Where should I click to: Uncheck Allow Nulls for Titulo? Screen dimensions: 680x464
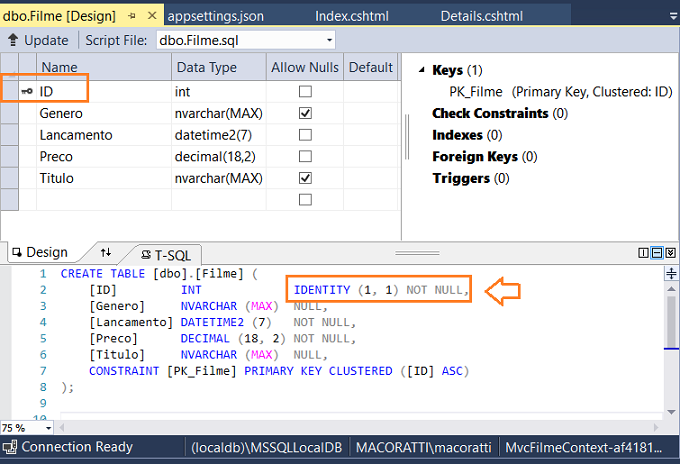coord(305,178)
